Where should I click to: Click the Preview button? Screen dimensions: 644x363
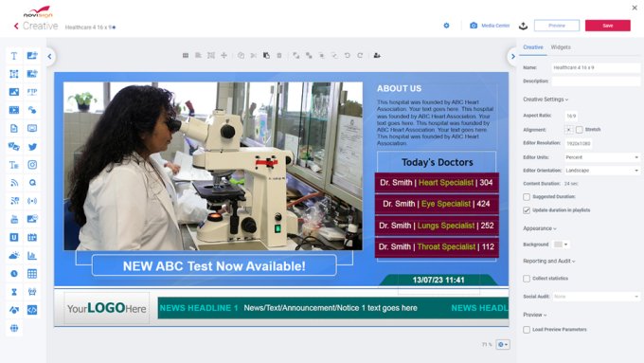557,26
